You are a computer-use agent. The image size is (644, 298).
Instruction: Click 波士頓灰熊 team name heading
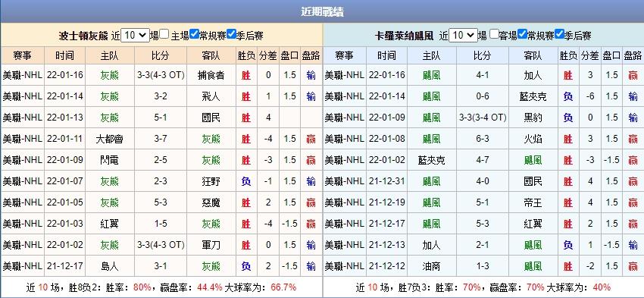click(83, 36)
